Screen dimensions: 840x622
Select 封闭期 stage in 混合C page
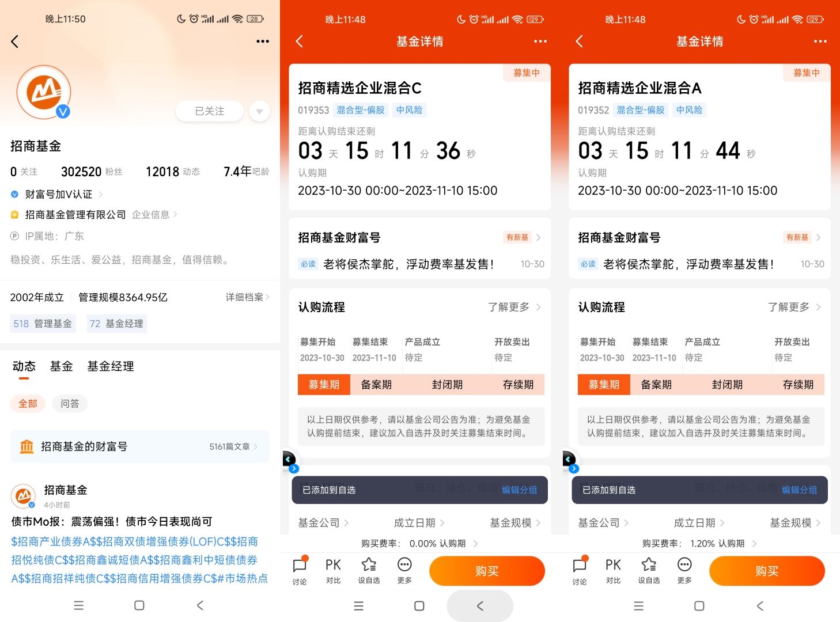(447, 385)
